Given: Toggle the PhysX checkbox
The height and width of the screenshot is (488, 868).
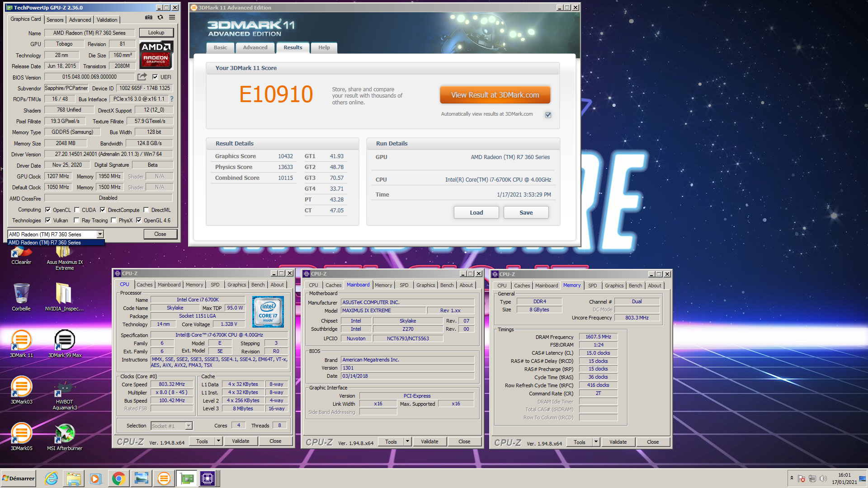Looking at the screenshot, I should [113, 220].
